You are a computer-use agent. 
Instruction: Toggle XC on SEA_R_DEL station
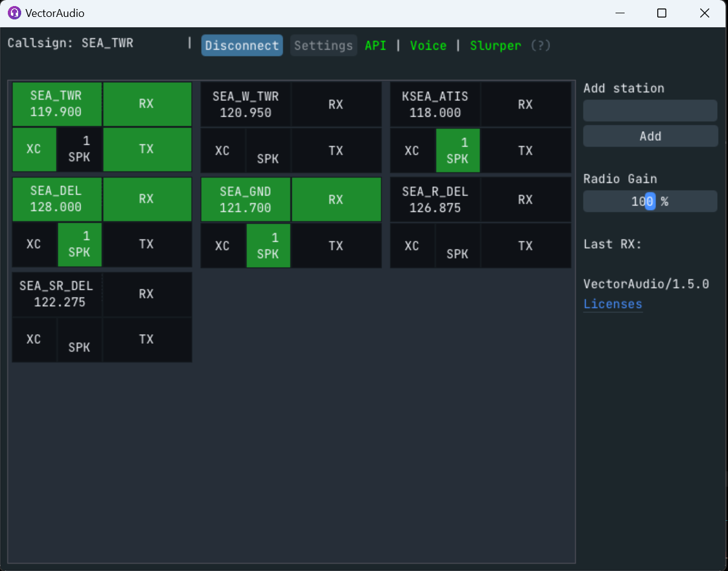tap(412, 245)
